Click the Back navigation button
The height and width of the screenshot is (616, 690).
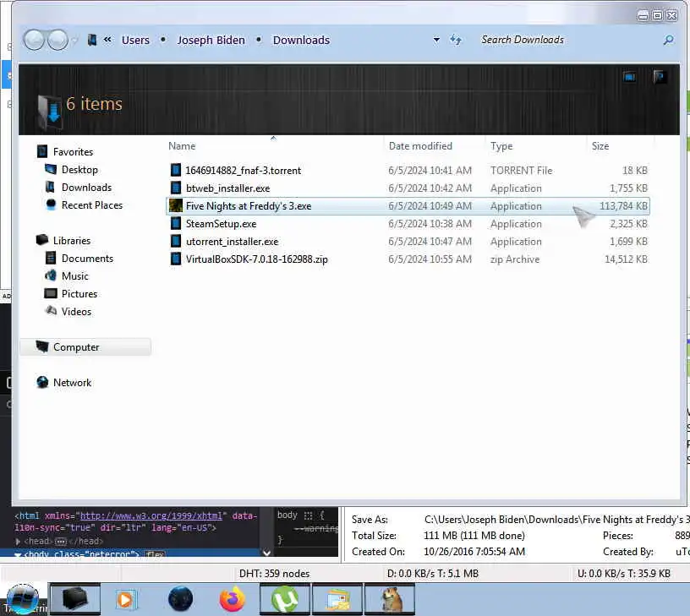click(x=34, y=40)
